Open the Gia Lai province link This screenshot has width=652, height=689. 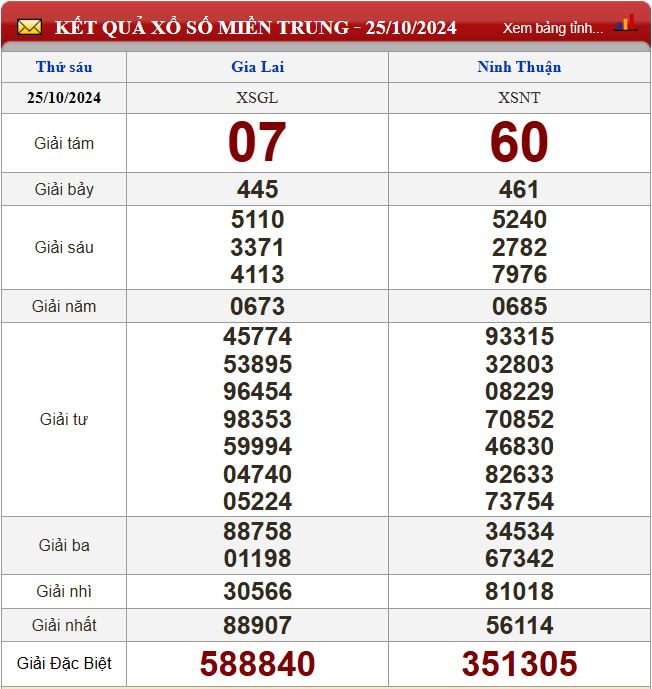(257, 67)
